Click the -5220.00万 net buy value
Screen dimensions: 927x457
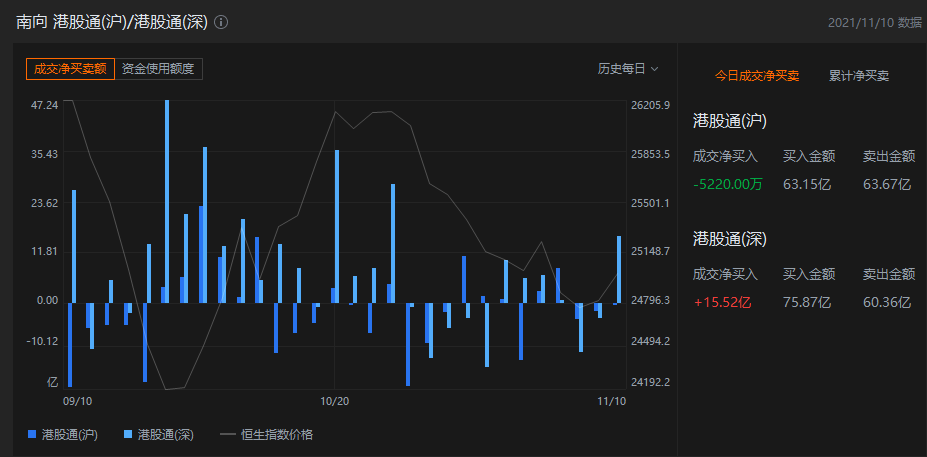click(727, 184)
